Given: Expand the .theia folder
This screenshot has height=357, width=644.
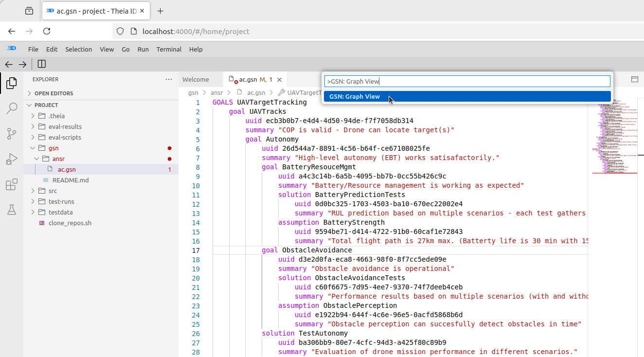Looking at the screenshot, I should tap(33, 116).
